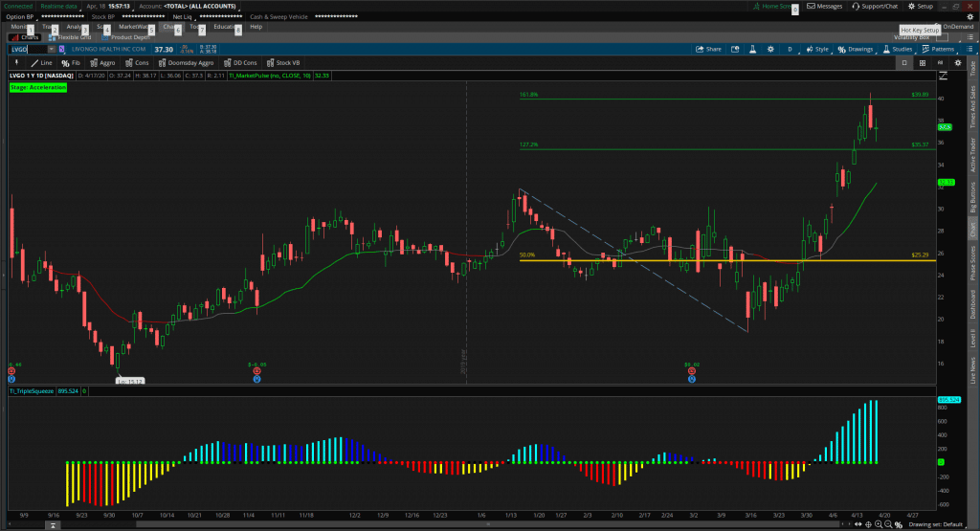Open the Studies flask menu
The width and height of the screenshot is (980, 531).
coord(897,48)
